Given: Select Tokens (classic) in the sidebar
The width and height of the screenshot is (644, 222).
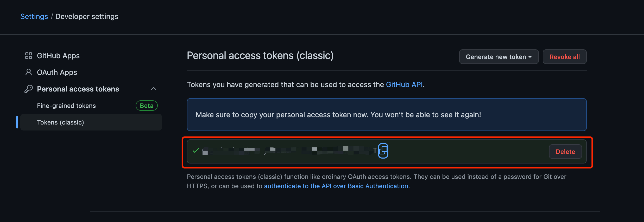Looking at the screenshot, I should [x=91, y=122].
